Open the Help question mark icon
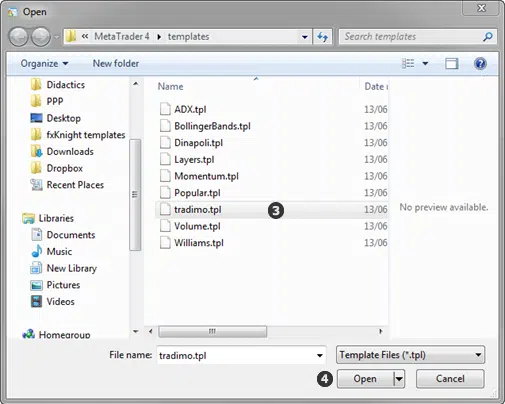 tap(480, 63)
